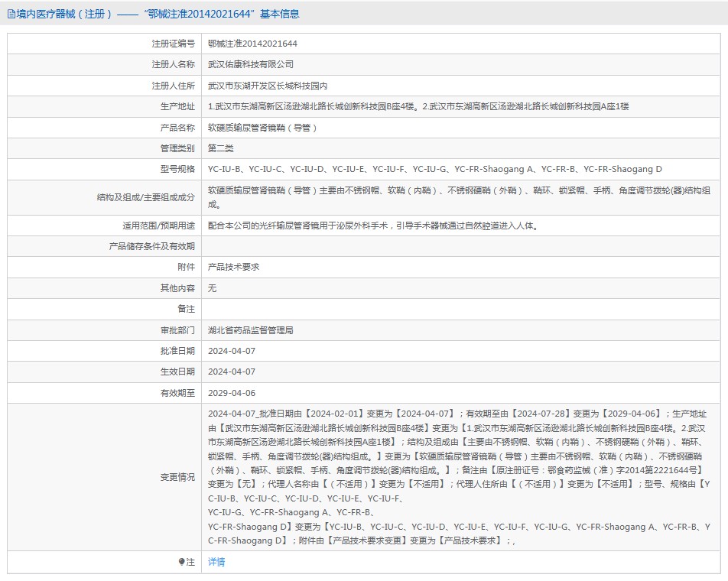The image size is (728, 581).
Task: Click the 变更情况 change history text
Action: [459, 477]
